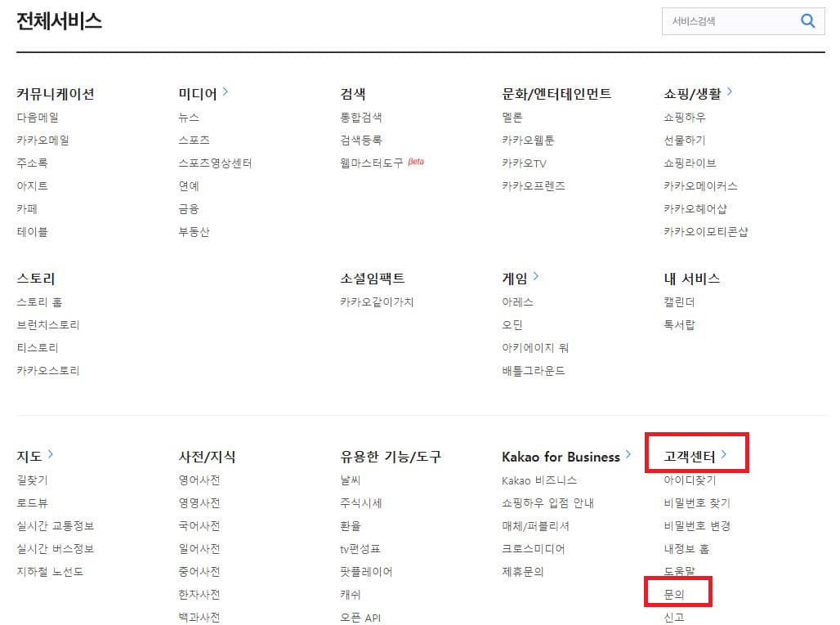
Task: Open the 통합검색 link
Action: click(x=361, y=118)
